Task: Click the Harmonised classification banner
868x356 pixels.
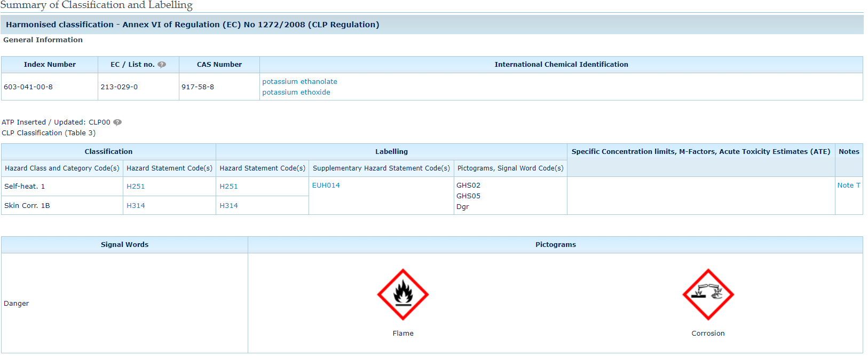Action: pos(432,25)
